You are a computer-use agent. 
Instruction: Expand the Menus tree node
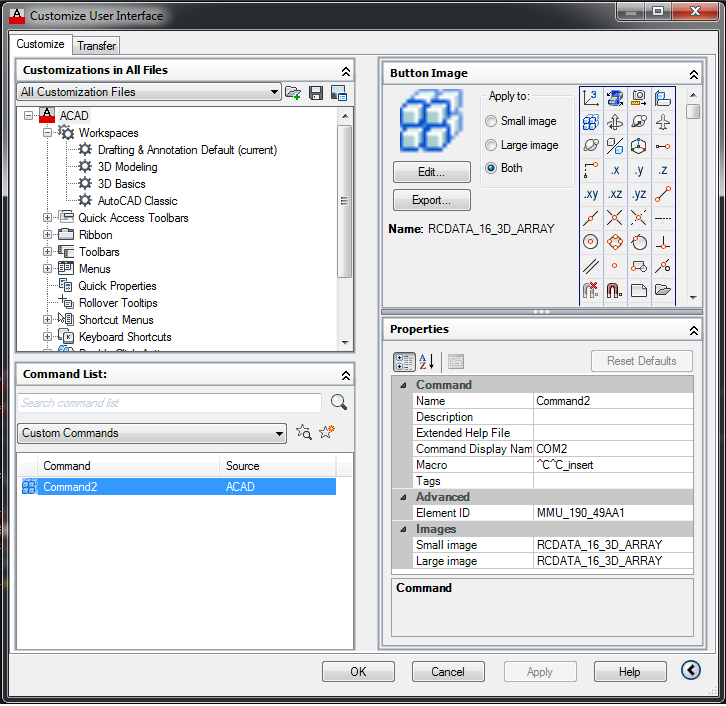[47, 269]
